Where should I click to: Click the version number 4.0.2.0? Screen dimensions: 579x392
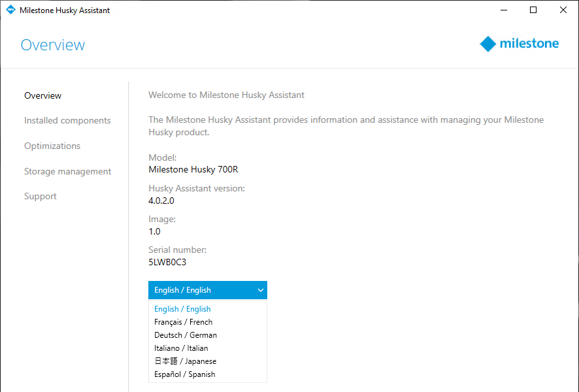click(x=161, y=201)
